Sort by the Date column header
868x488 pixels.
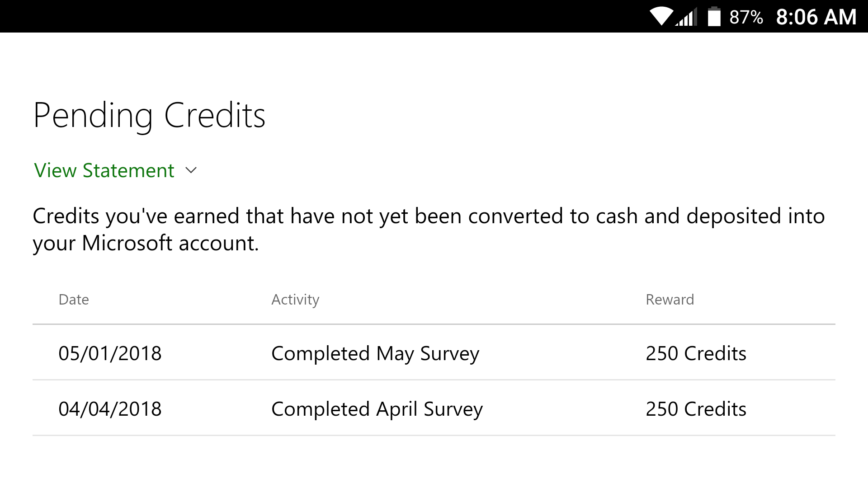point(74,299)
